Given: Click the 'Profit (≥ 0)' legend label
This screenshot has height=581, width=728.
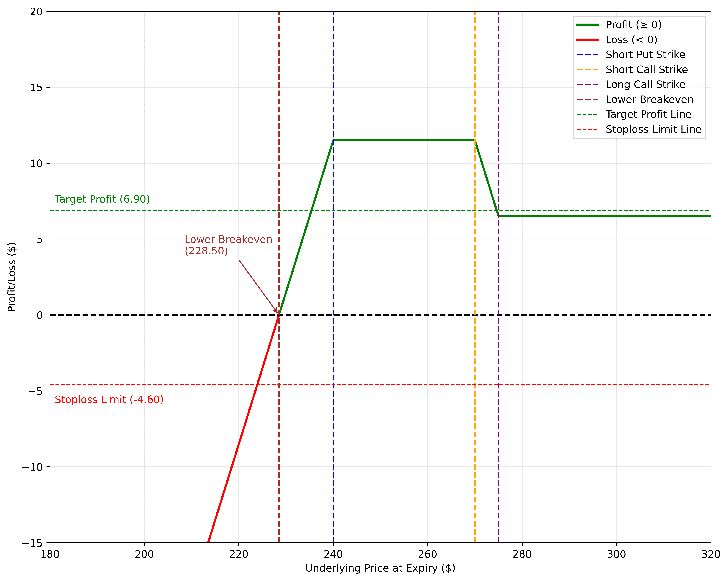Looking at the screenshot, I should (x=633, y=25).
